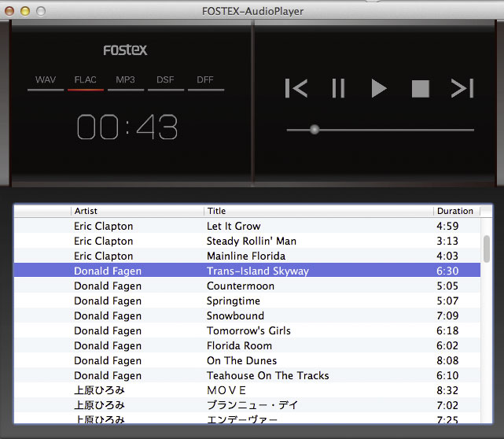Click Eric Clapton artist in Let It Grow row
Screen dimensions: 504x439
tap(104, 226)
